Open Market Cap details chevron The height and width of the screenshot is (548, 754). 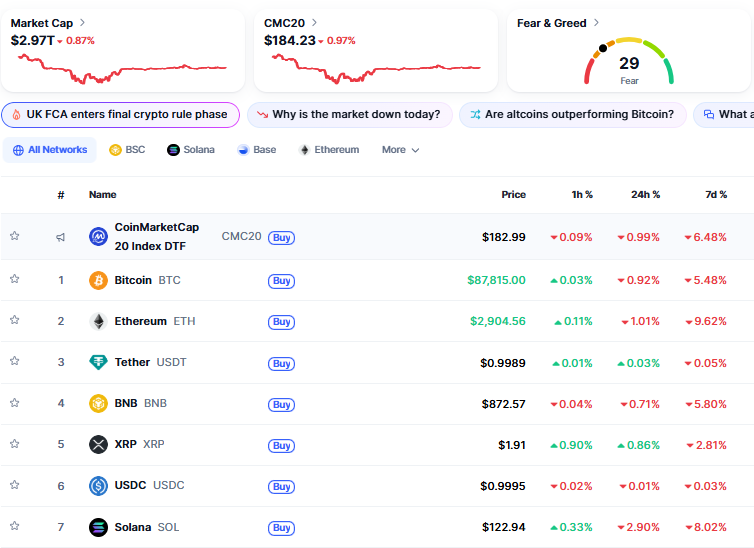[x=82, y=23]
